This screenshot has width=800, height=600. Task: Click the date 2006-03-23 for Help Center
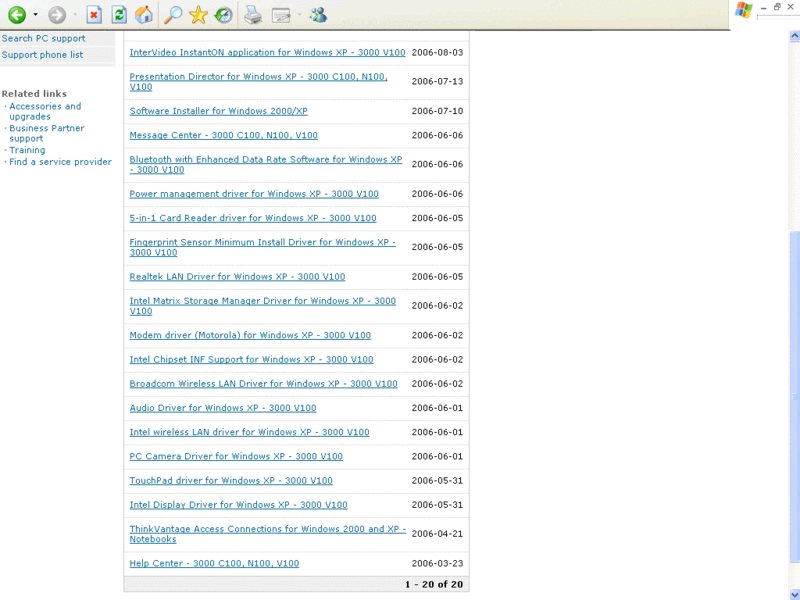click(437, 563)
